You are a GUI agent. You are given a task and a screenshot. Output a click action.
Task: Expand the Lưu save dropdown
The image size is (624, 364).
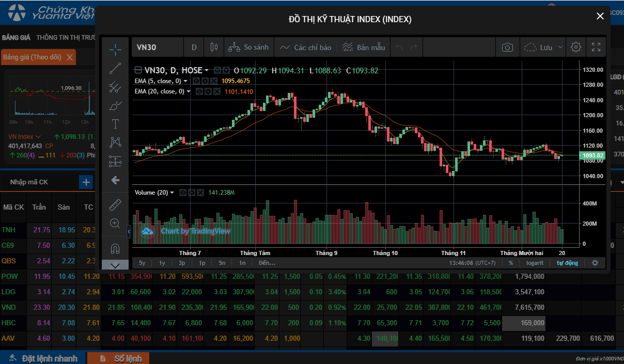[560, 48]
